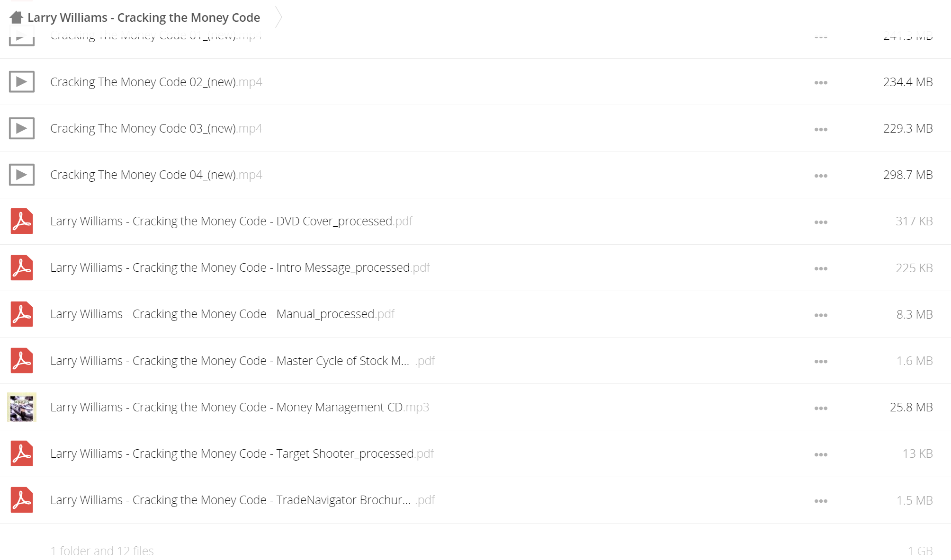Open more options for Money Code 04 video
Screen dimensions: 951x560
(821, 176)
